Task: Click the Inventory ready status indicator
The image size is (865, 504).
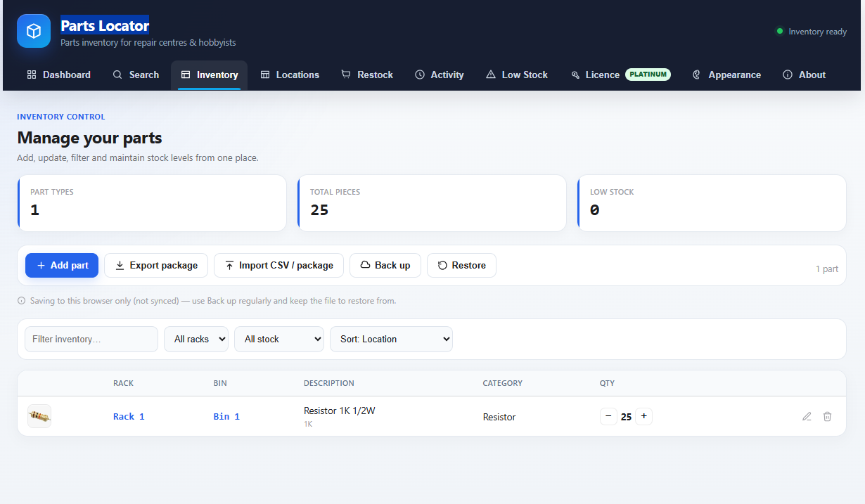Action: 811,32
